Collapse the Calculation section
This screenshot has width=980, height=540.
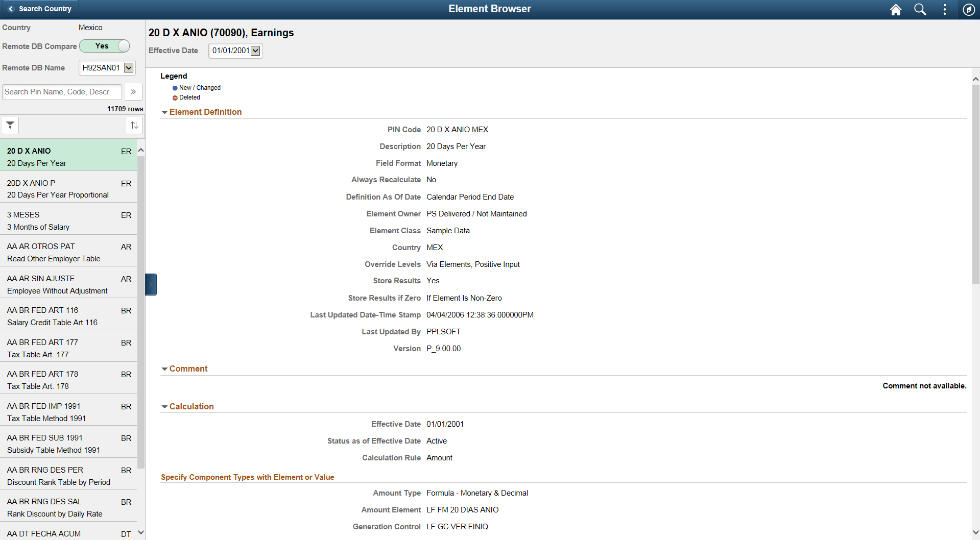coord(164,406)
